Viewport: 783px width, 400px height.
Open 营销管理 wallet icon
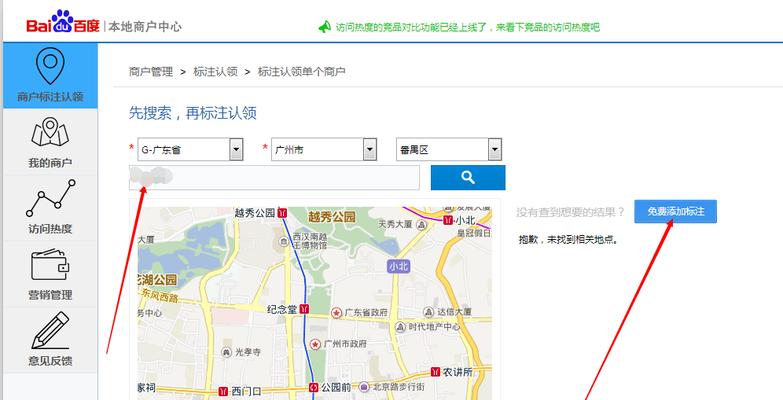pos(50,265)
